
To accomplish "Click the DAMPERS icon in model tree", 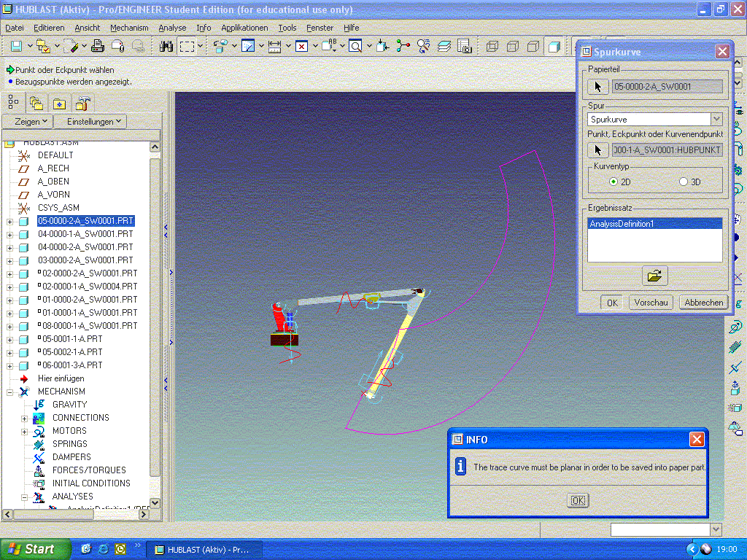I will pyautogui.click(x=39, y=457).
